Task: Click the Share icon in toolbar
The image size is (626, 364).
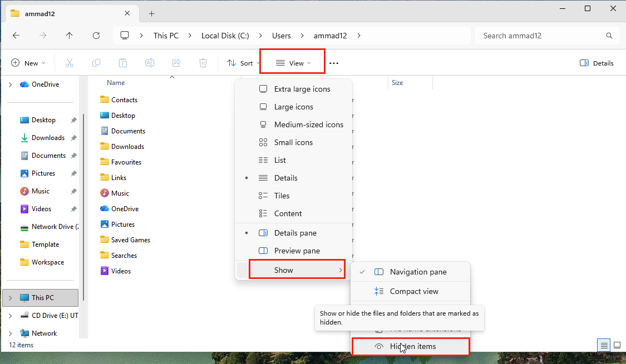Action: 176,63
